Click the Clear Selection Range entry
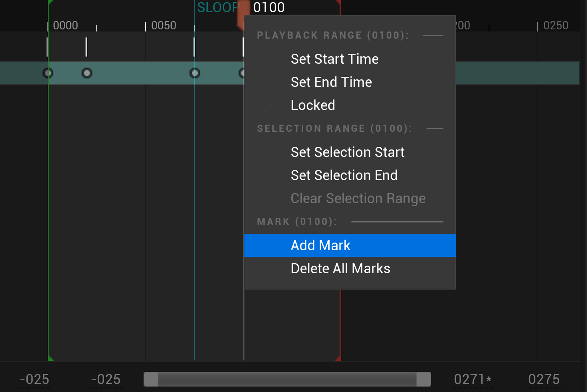Screen dimensions: 587x392 pyautogui.click(x=358, y=198)
